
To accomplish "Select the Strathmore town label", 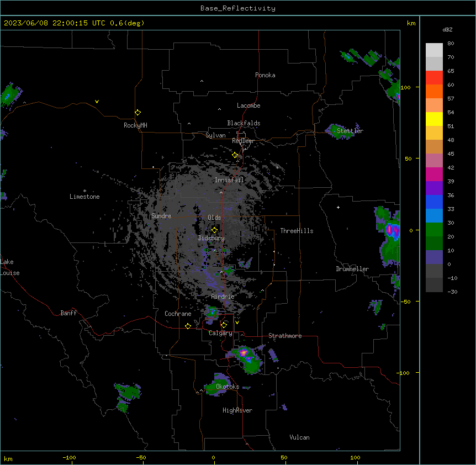I will tap(285, 336).
